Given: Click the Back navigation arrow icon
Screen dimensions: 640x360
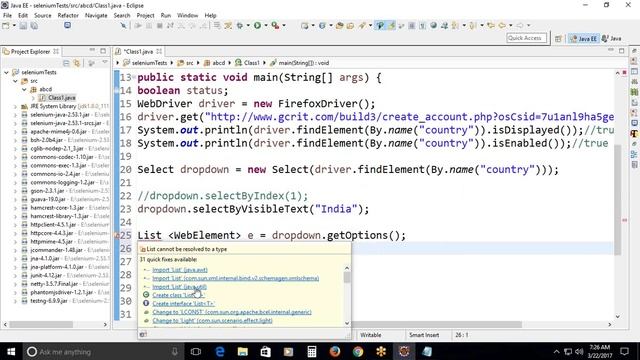Looking at the screenshot, I should (502, 26).
